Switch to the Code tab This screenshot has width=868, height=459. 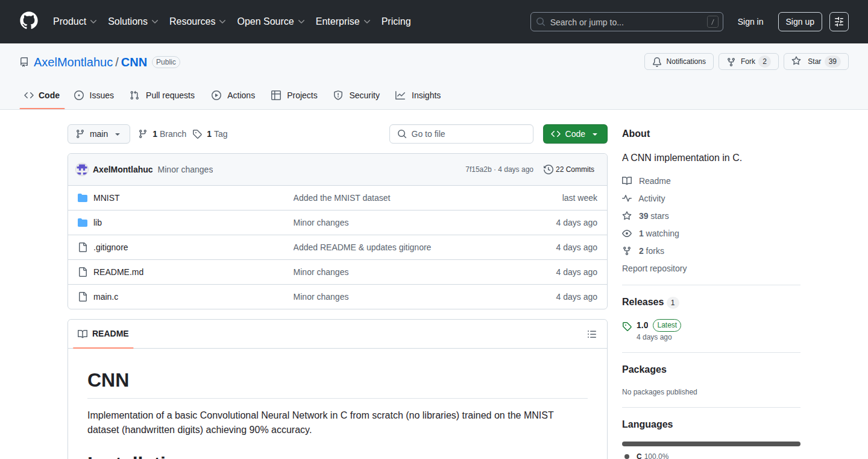(x=42, y=95)
